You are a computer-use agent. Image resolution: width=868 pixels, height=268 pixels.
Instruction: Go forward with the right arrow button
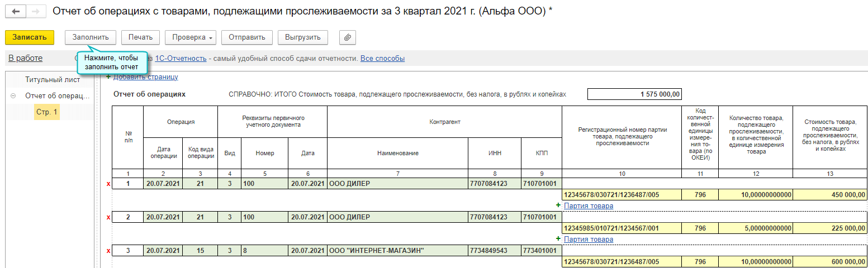[x=35, y=11]
